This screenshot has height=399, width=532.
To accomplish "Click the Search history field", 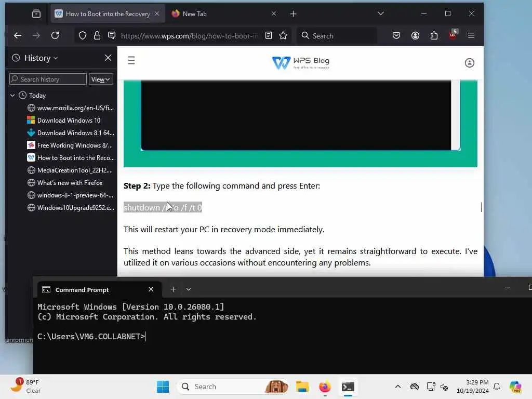I will pos(48,79).
